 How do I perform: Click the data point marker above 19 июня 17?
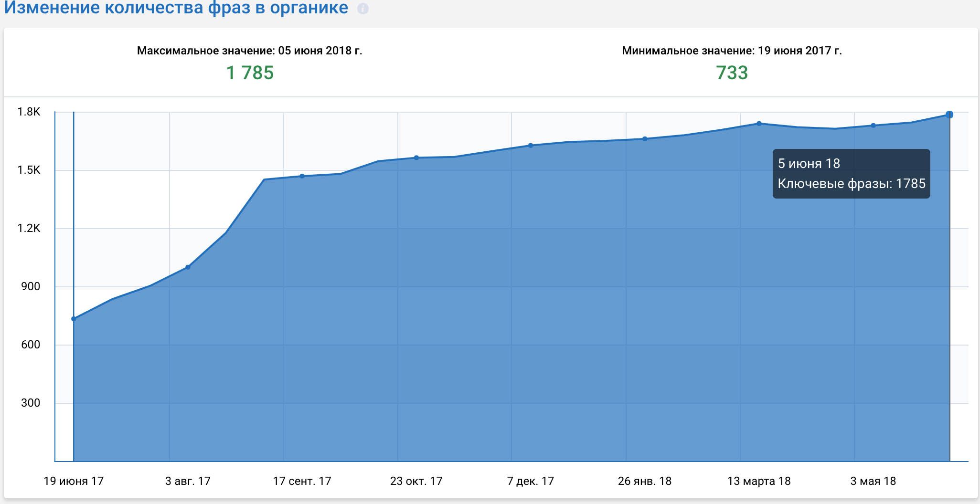74,319
